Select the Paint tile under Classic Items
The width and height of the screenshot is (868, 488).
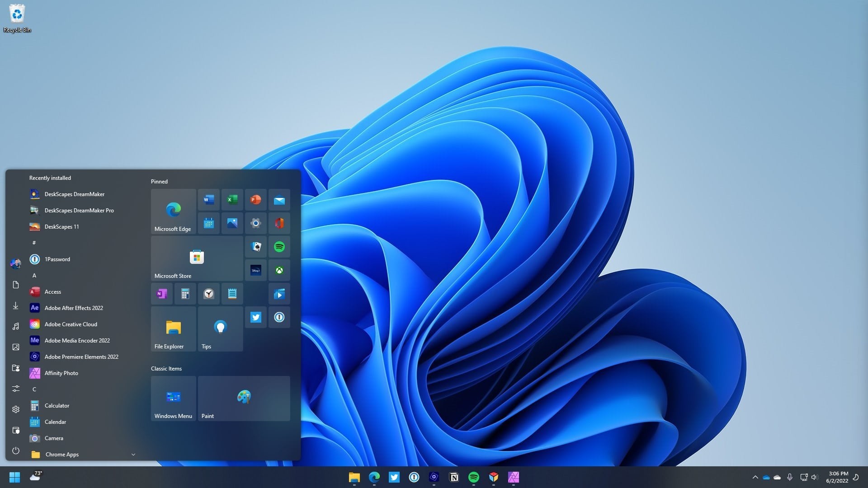click(244, 398)
